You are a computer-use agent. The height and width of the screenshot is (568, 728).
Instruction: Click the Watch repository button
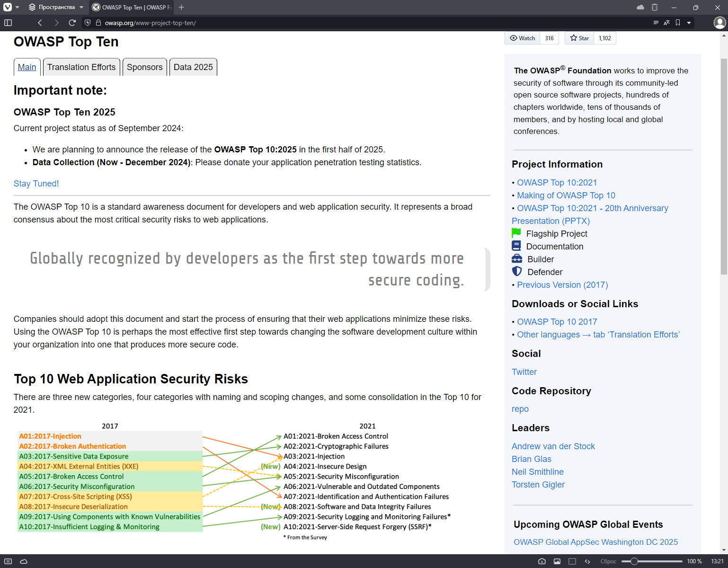522,38
